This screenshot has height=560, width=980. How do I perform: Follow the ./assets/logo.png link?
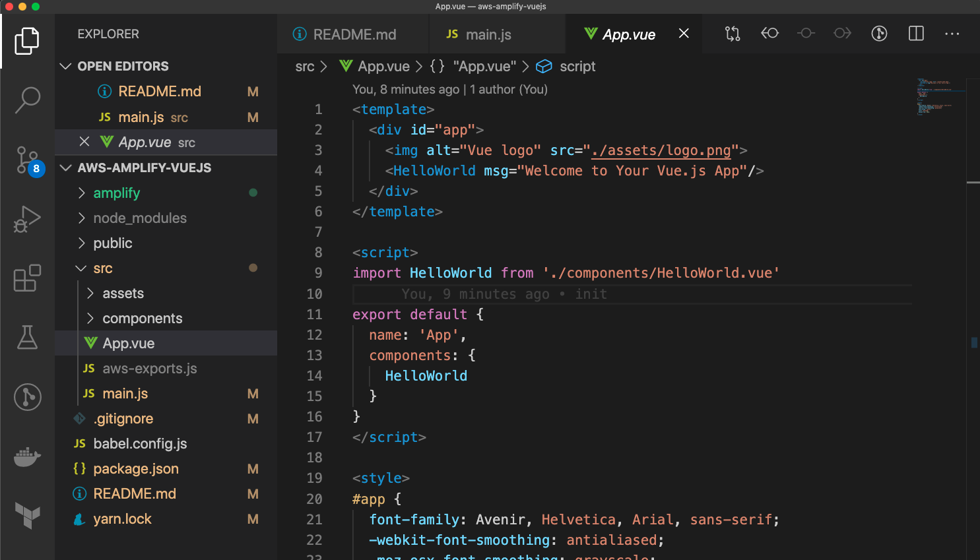point(661,150)
